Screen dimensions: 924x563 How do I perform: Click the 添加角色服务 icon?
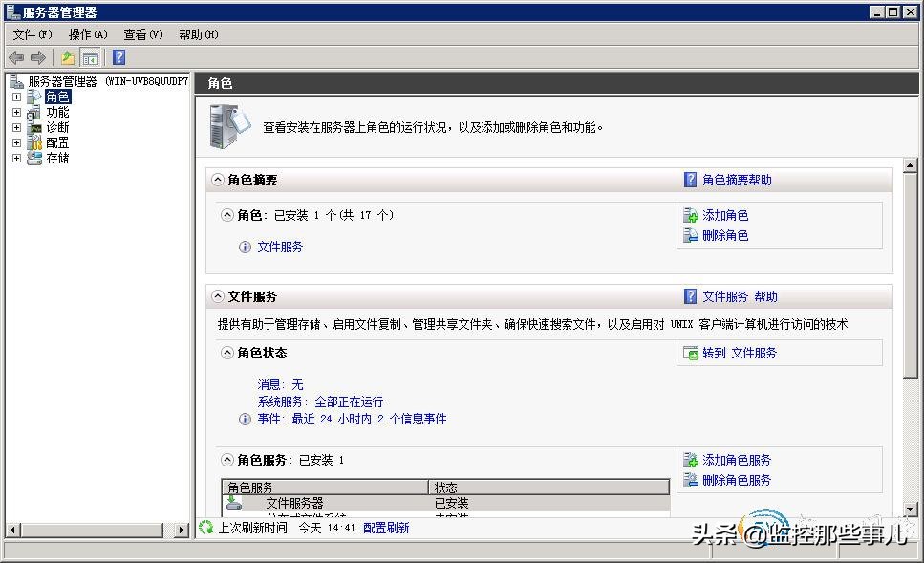point(691,460)
